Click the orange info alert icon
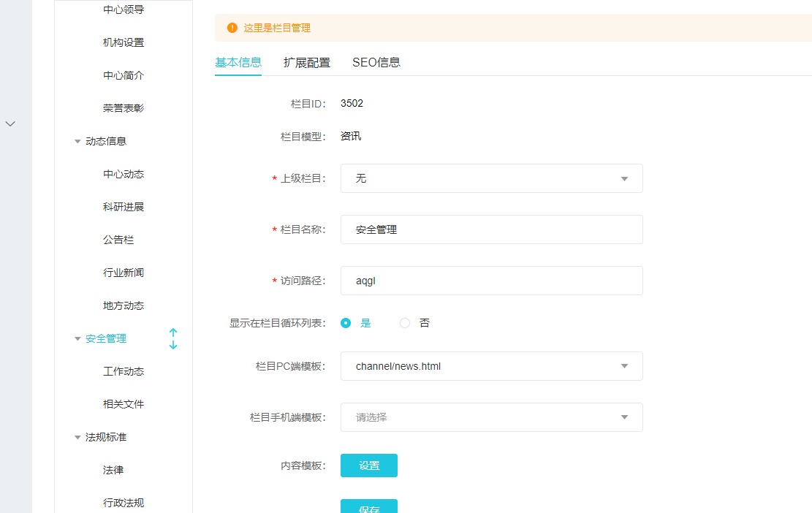This screenshot has width=812, height=513. pos(232,28)
